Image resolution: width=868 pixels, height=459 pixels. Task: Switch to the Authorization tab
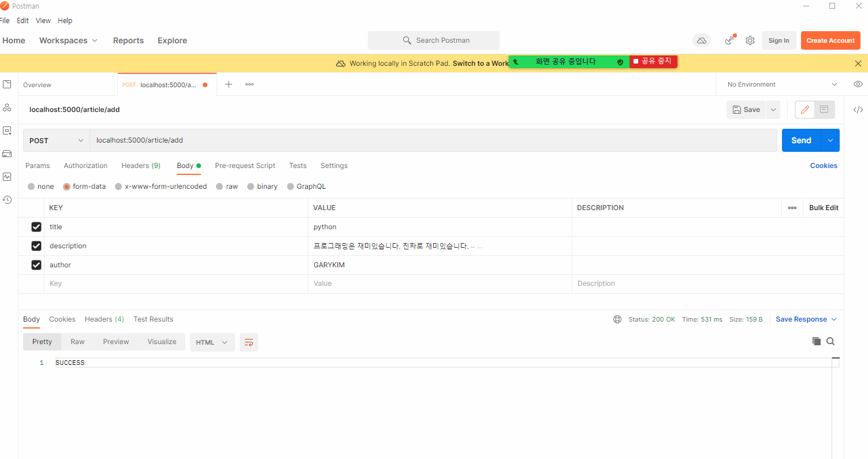(x=85, y=166)
